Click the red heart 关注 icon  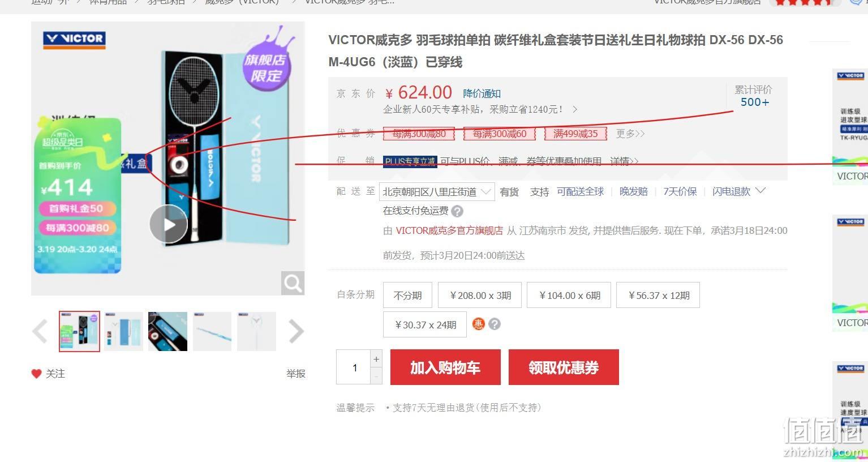pyautogui.click(x=36, y=374)
